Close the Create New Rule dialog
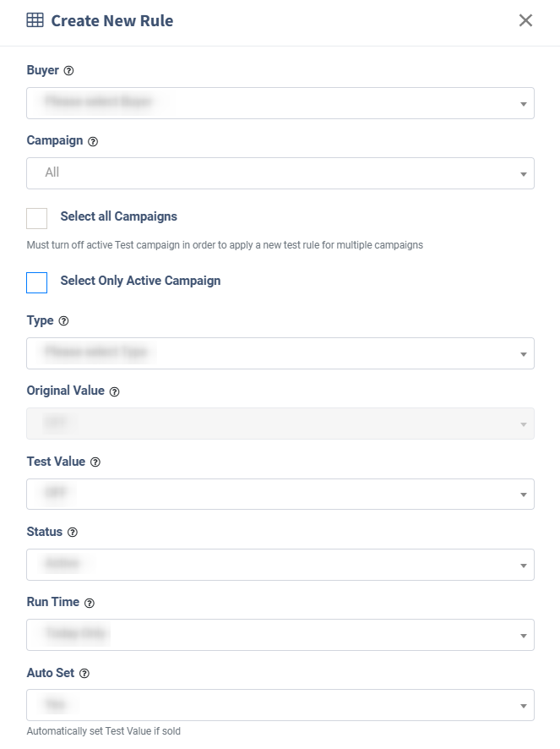 tap(525, 20)
